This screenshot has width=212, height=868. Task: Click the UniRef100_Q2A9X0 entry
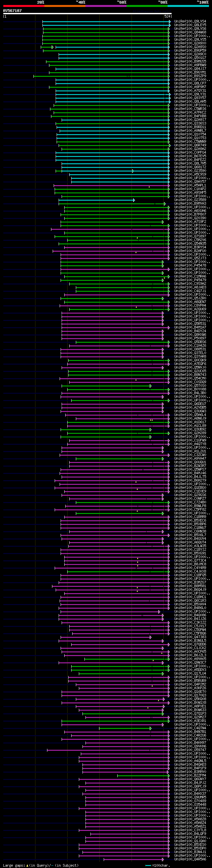(x=190, y=43)
